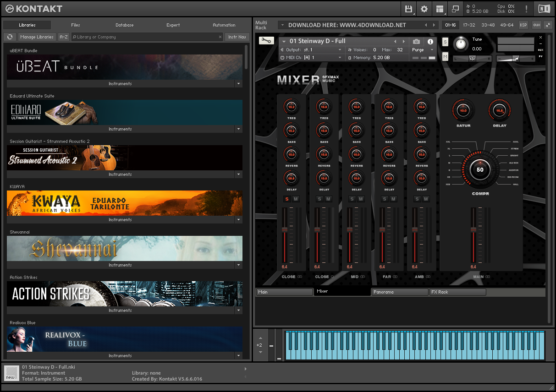This screenshot has width=556, height=392.
Task: Toggle the AUX sends view
Action: (540, 50)
